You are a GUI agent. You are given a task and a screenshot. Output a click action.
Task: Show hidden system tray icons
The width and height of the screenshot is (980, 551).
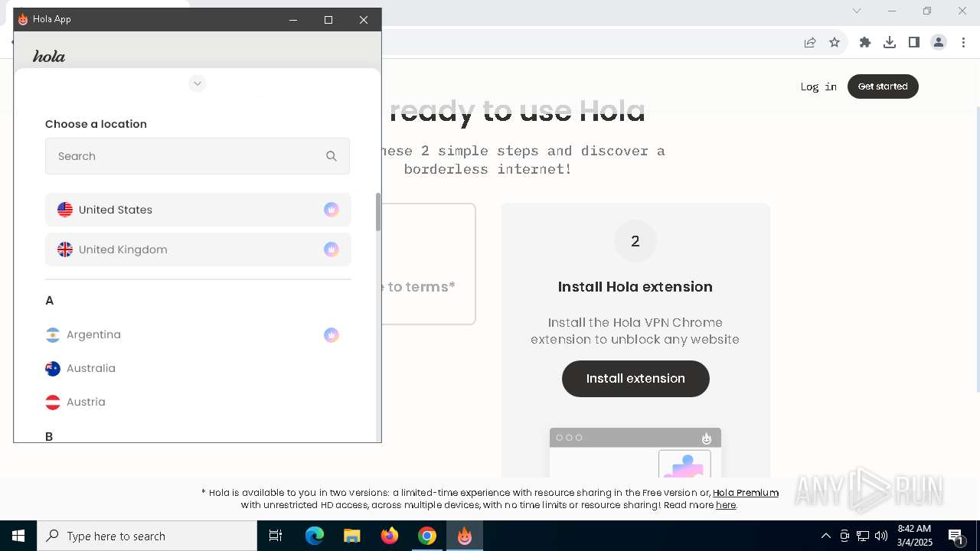(825, 536)
